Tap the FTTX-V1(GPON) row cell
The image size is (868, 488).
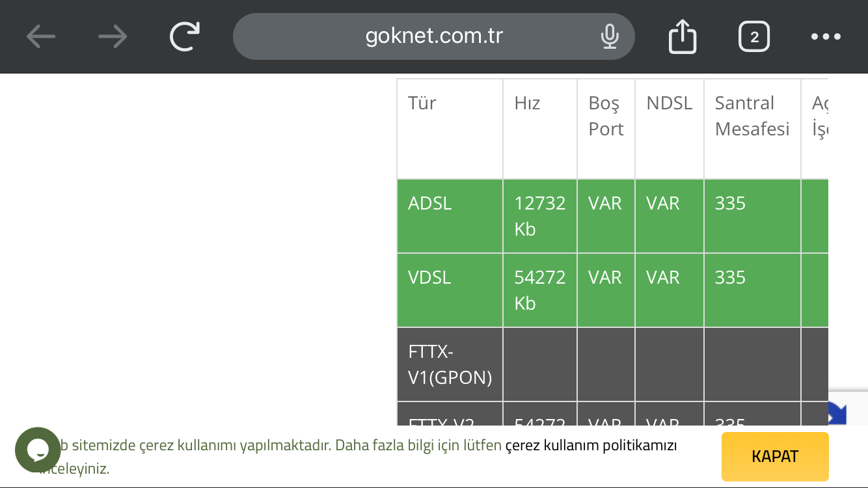click(x=450, y=364)
